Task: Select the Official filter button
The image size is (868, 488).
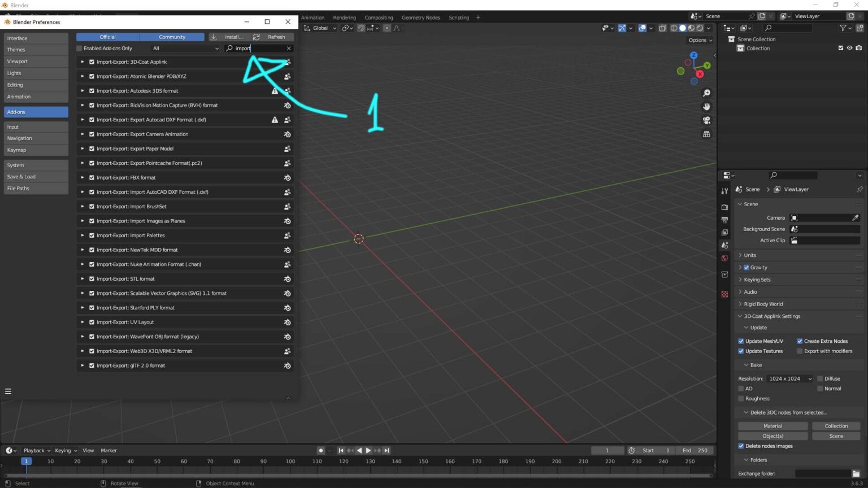Action: [107, 37]
